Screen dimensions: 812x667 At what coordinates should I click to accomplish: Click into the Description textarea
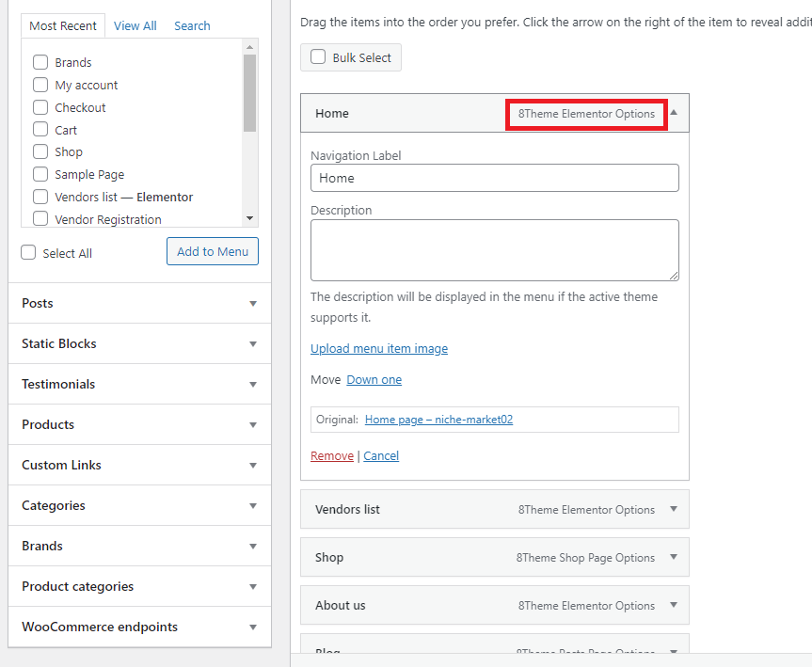495,250
